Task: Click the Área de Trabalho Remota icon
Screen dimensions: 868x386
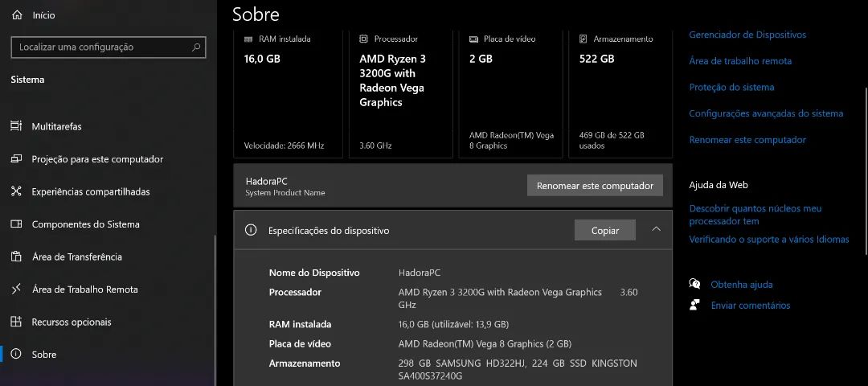Action: coord(16,289)
